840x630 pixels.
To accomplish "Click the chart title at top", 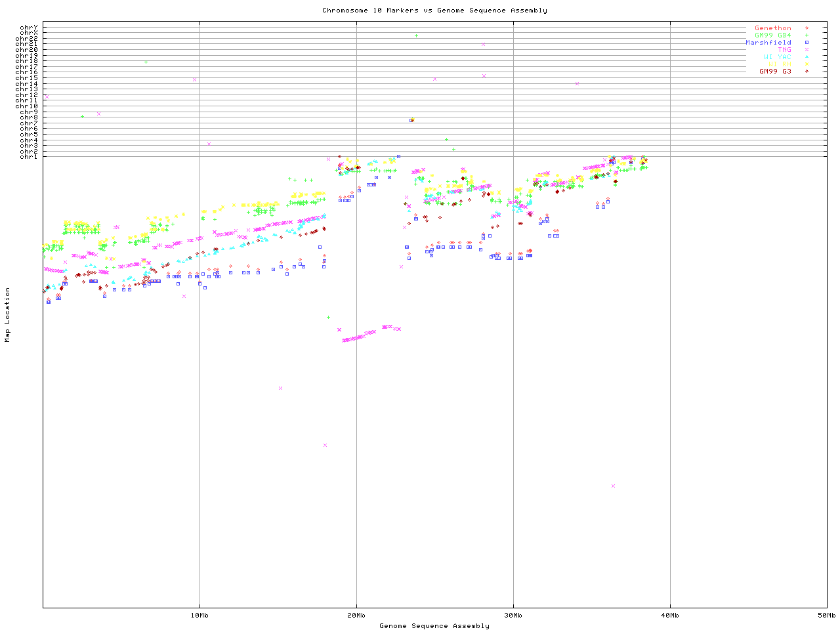I will pyautogui.click(x=434, y=10).
